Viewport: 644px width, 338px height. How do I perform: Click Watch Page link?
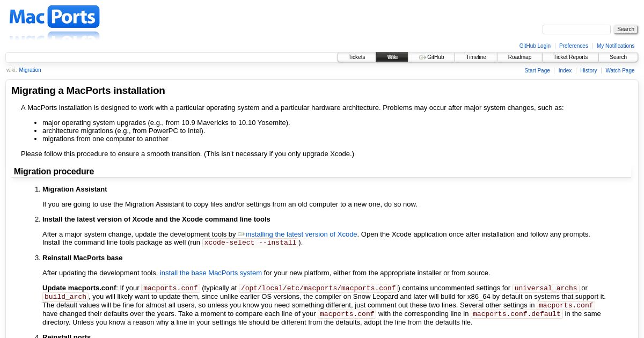point(620,71)
